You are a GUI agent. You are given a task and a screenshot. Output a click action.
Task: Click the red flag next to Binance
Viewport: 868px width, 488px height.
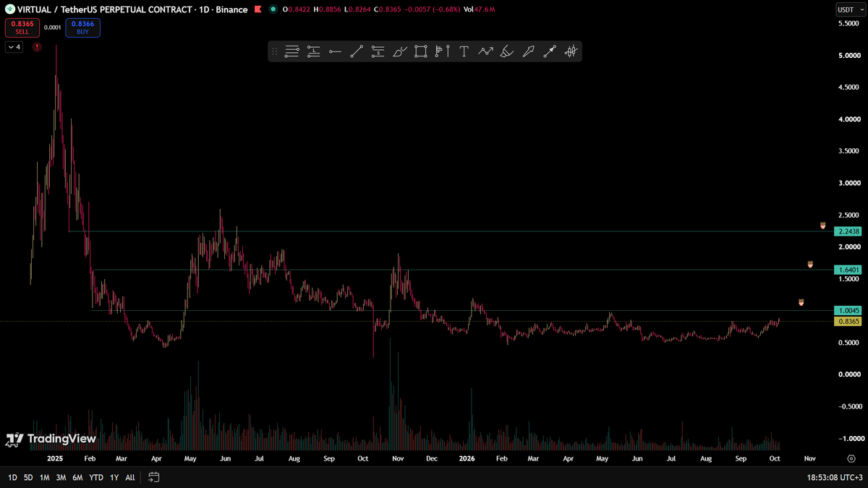coord(258,9)
